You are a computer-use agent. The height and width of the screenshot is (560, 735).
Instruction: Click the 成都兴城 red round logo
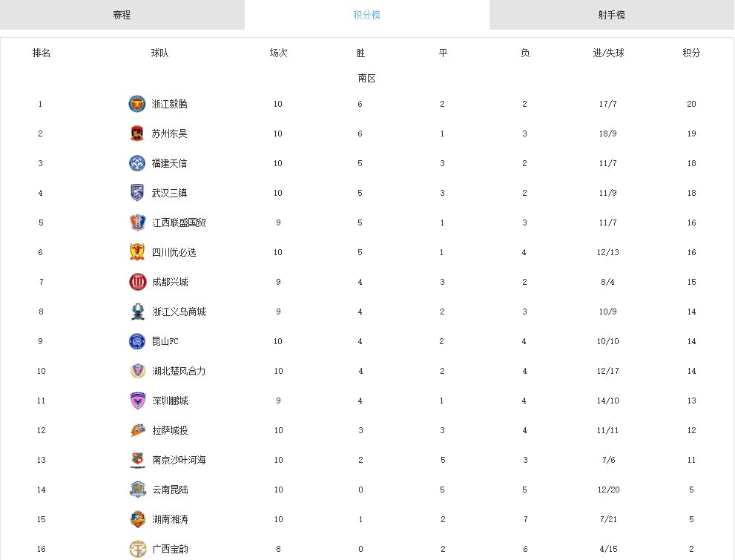pyautogui.click(x=138, y=282)
